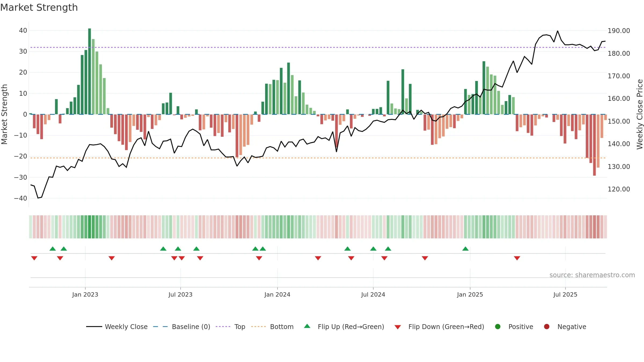This screenshot has height=362, width=644.
Task: Click the deepest red bar near -29
Action: pyautogui.click(x=594, y=145)
